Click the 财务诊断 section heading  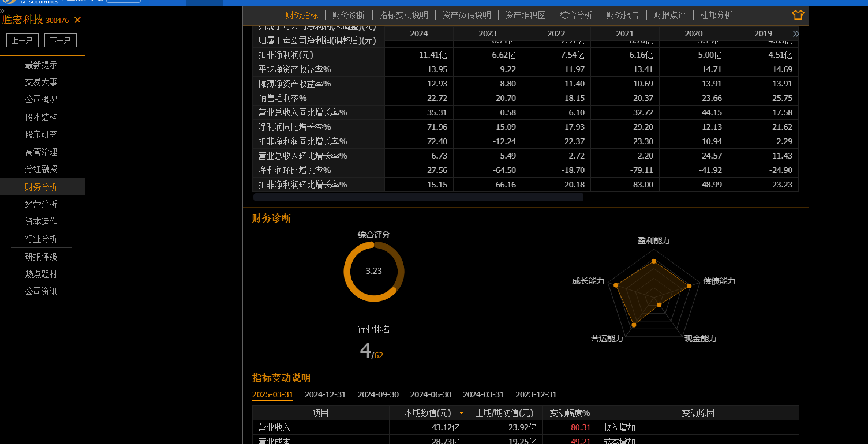click(271, 218)
